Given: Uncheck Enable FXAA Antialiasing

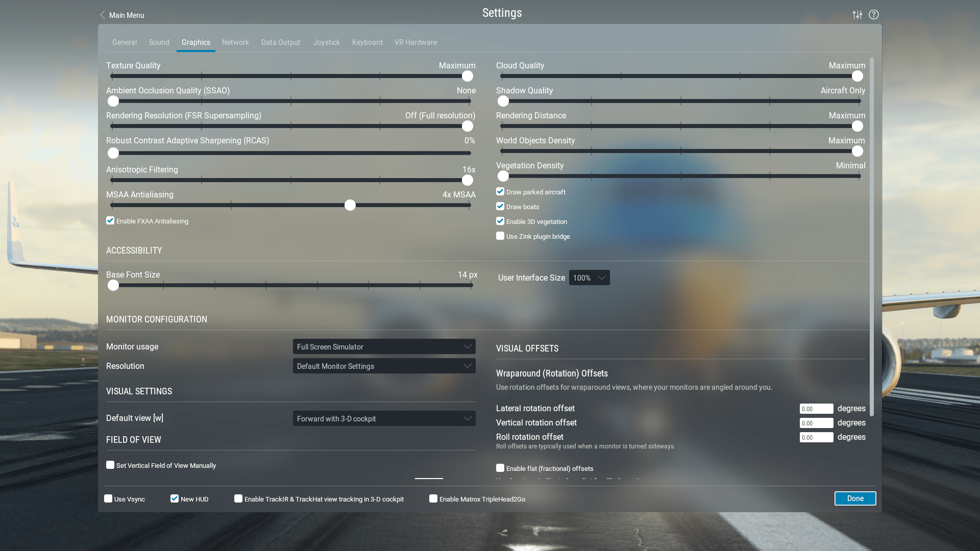Looking at the screenshot, I should [x=110, y=220].
